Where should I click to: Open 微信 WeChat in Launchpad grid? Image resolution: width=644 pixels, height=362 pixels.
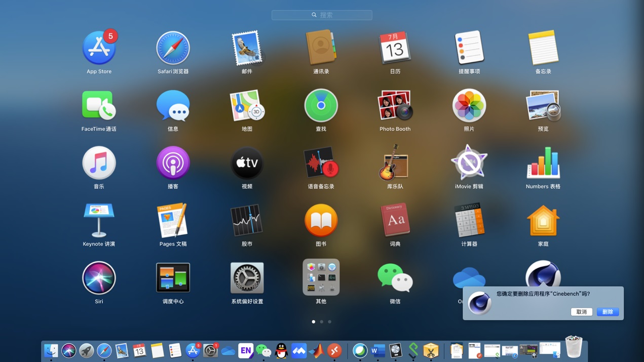395,278
